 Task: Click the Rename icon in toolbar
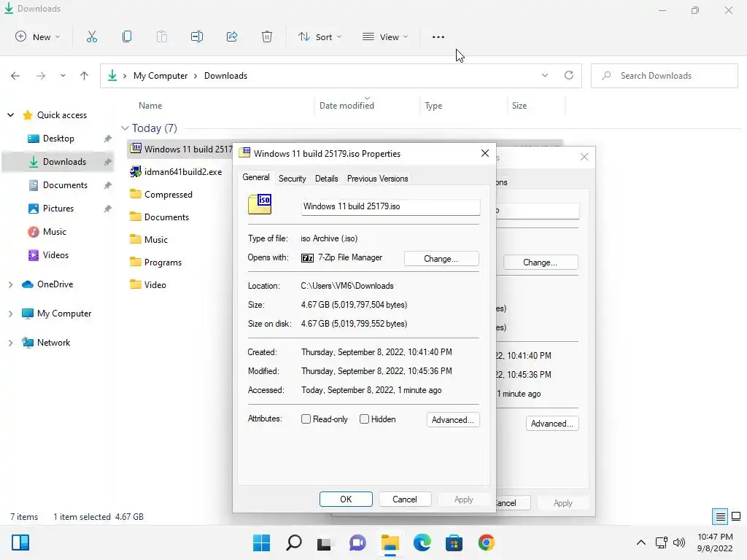point(197,36)
